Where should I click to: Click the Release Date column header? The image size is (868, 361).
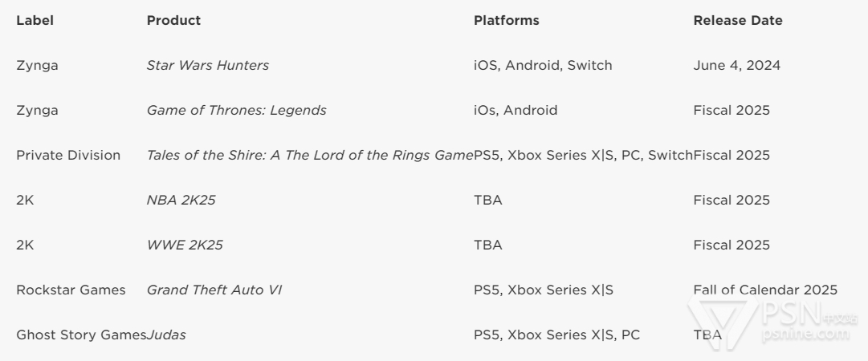click(x=738, y=20)
